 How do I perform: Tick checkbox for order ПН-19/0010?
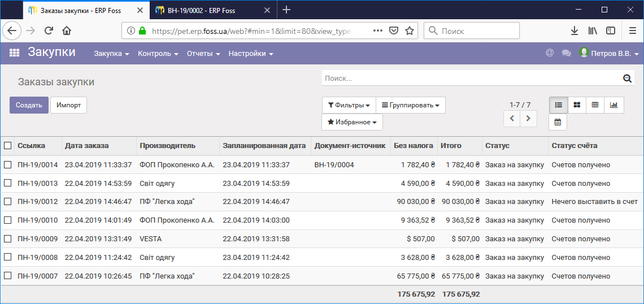tap(7, 220)
